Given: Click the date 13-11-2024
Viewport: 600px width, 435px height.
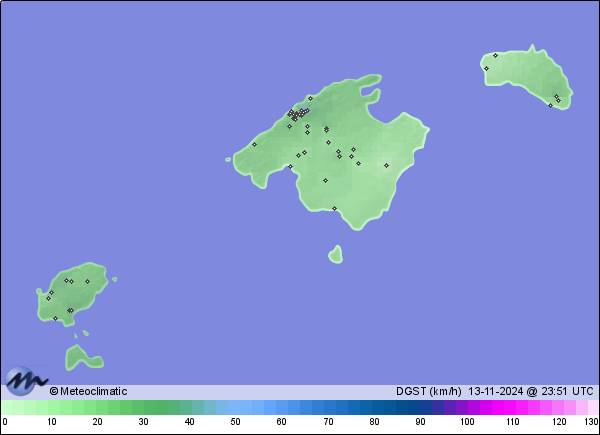Looking at the screenshot, I should click(496, 391).
